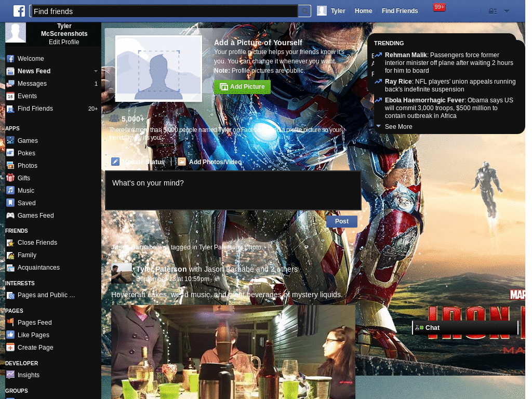532x399 pixels.
Task: Open the Games app icon
Action: coord(10,140)
